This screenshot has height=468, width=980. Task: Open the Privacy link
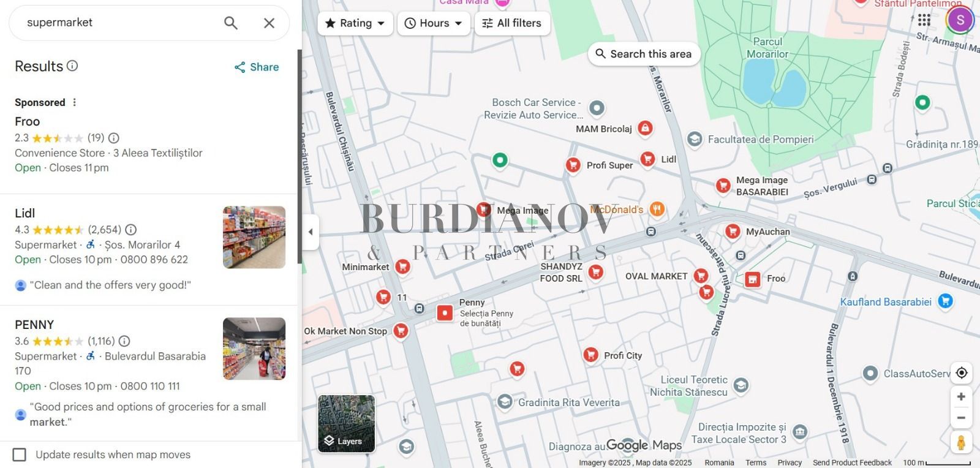coord(790,462)
